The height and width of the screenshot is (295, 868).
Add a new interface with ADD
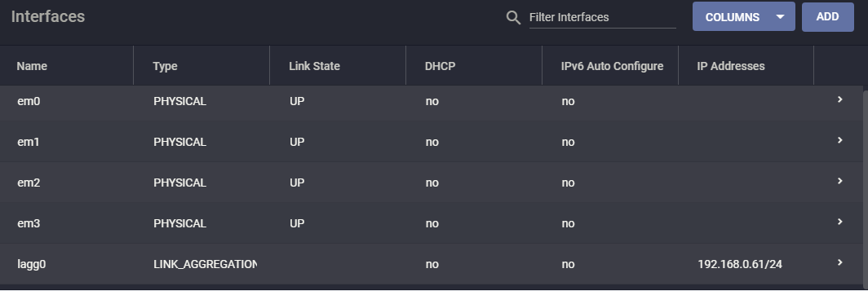pyautogui.click(x=827, y=16)
